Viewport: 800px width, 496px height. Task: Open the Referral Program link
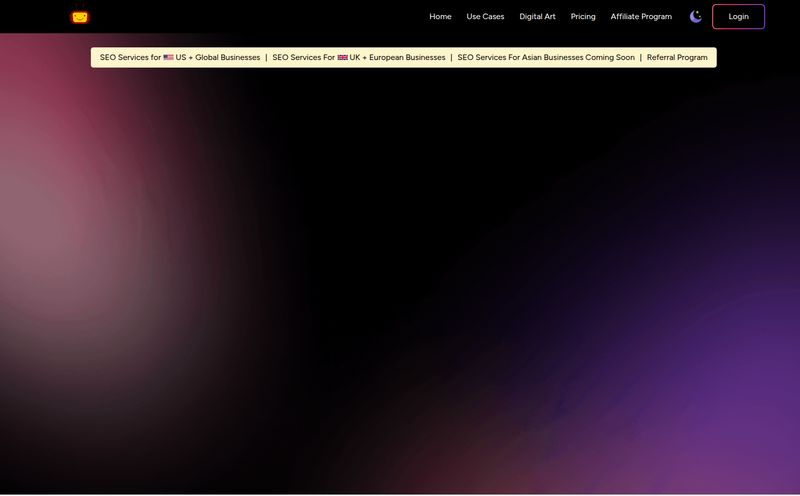677,58
